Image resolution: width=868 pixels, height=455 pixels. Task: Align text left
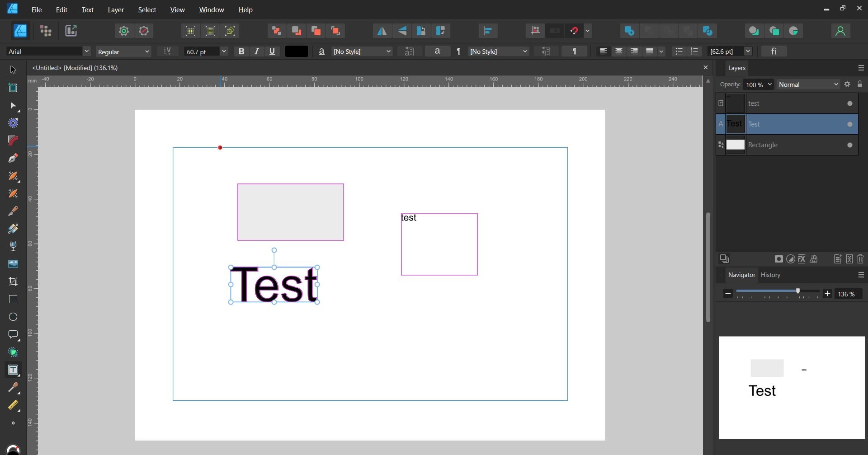pyautogui.click(x=603, y=52)
